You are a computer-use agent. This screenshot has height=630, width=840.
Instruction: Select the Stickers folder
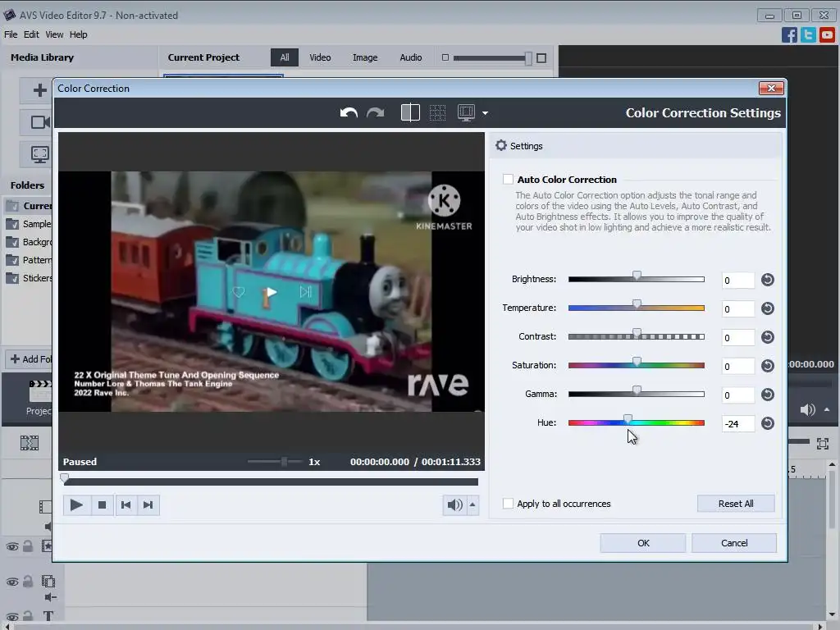[29, 278]
